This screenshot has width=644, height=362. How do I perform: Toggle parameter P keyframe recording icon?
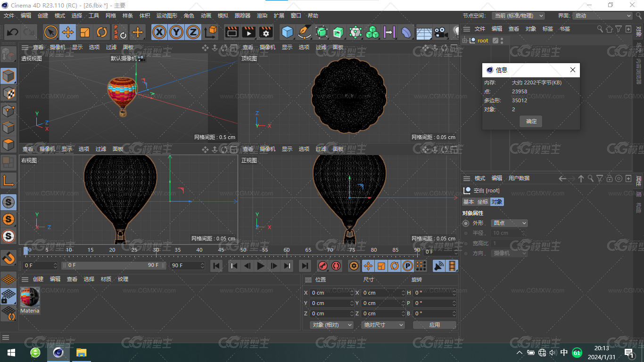(408, 266)
